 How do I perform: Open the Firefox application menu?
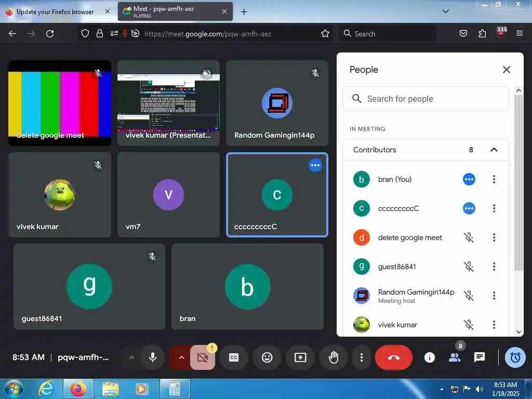click(x=520, y=33)
